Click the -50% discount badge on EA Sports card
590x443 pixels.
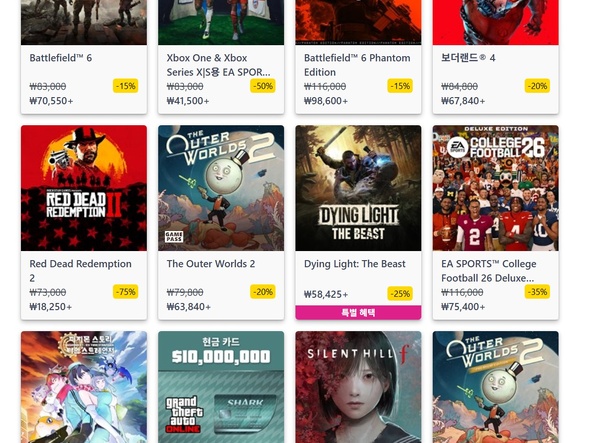(263, 86)
